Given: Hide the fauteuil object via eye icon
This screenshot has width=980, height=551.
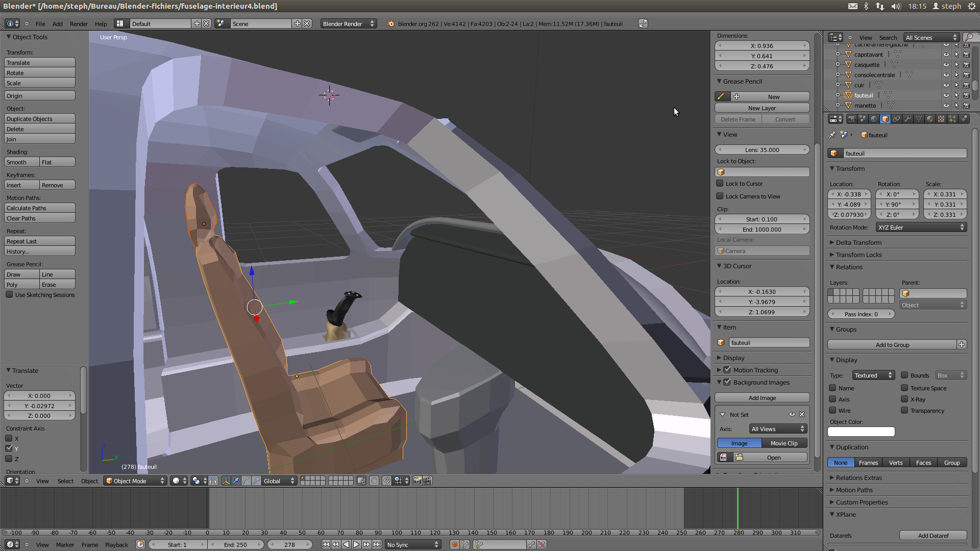Looking at the screenshot, I should [946, 95].
